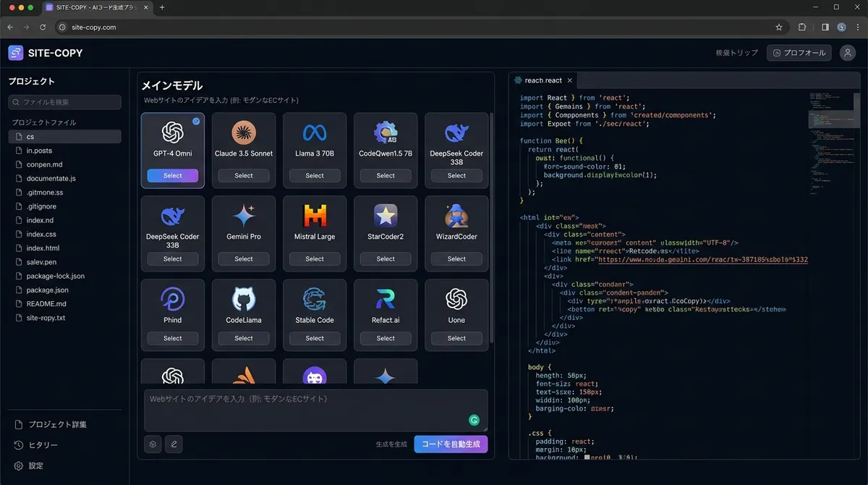
Task: Click the history clock icon in sidebar
Action: tap(19, 445)
